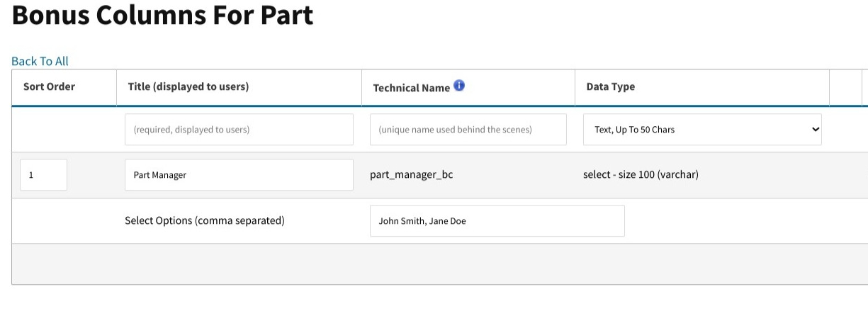Edit the sort order field showing 1
This screenshot has height=309, width=868.
[x=44, y=175]
